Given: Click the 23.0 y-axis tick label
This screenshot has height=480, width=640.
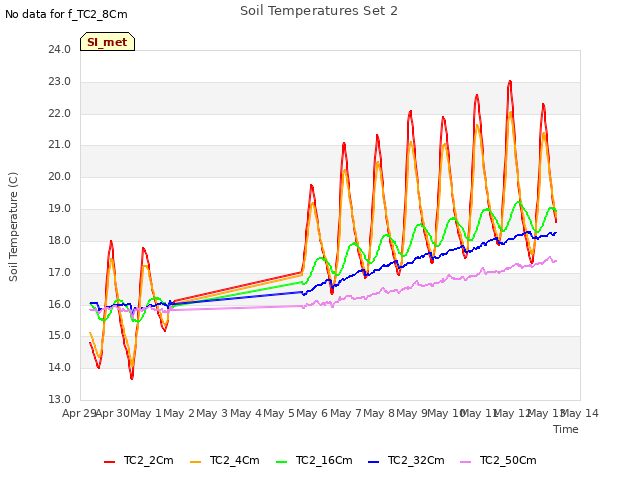Looking at the screenshot, I should click(x=60, y=82).
